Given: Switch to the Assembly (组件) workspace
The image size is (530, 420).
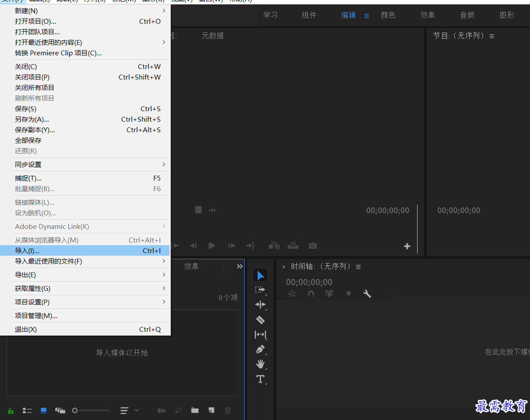Looking at the screenshot, I should coord(309,15).
